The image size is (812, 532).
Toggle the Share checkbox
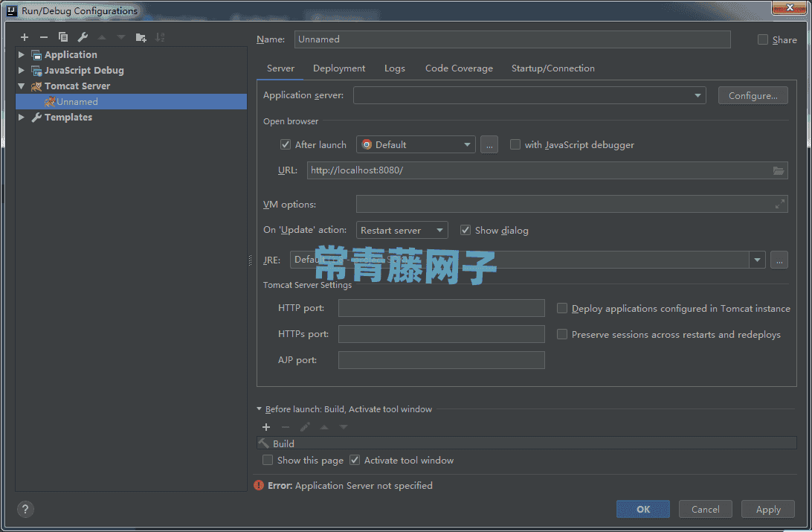click(x=763, y=39)
